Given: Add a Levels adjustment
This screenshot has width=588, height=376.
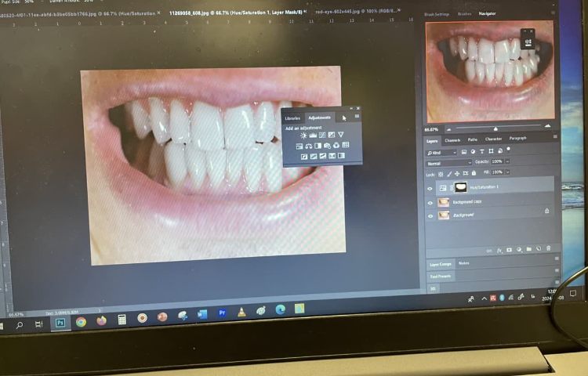Looking at the screenshot, I should pyautogui.click(x=313, y=136).
